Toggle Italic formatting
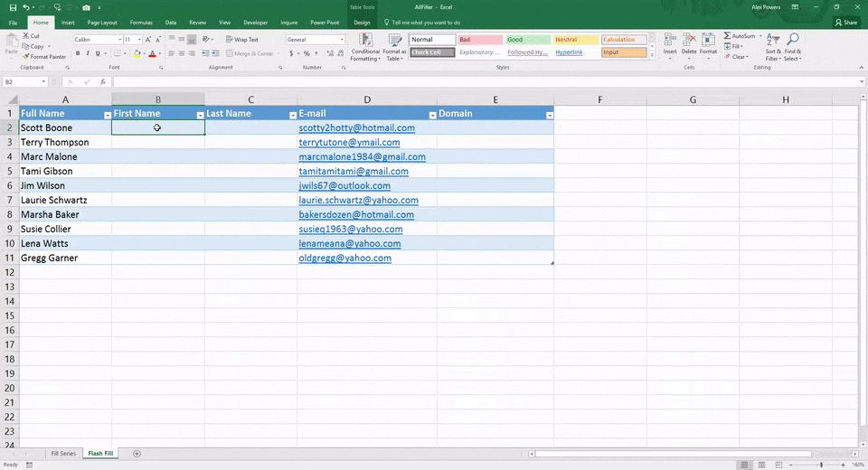 (x=89, y=53)
